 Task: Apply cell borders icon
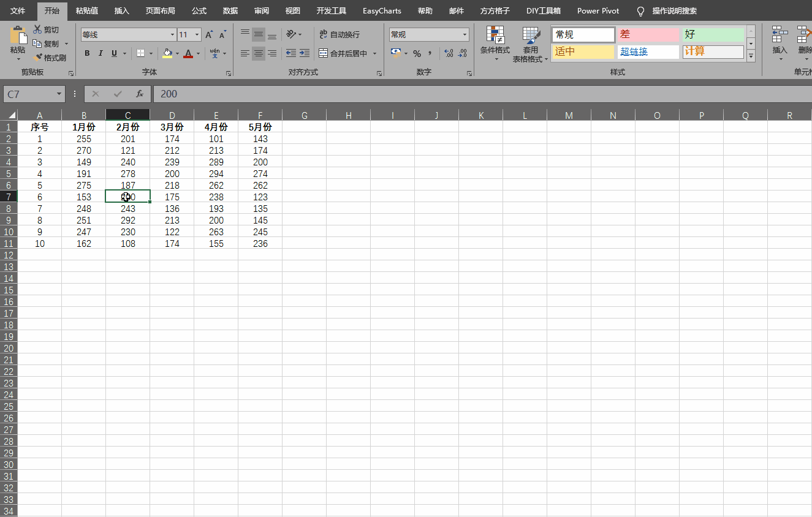140,53
